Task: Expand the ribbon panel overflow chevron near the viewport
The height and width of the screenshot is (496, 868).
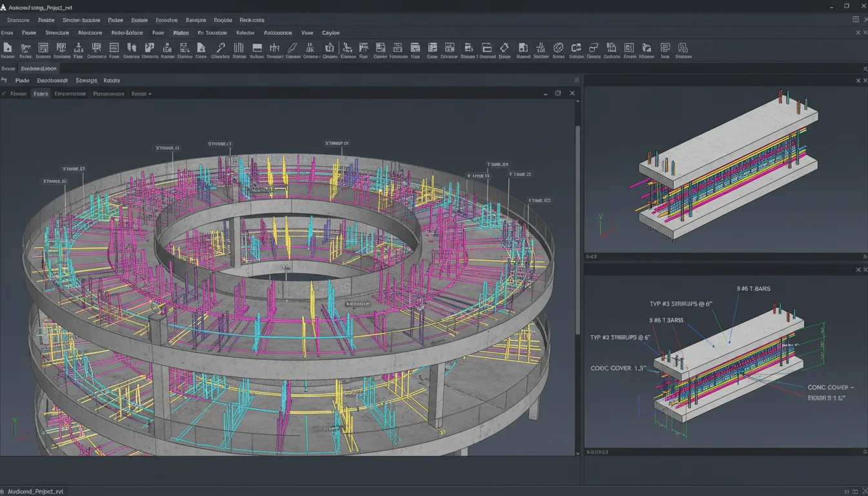Action: click(x=577, y=79)
